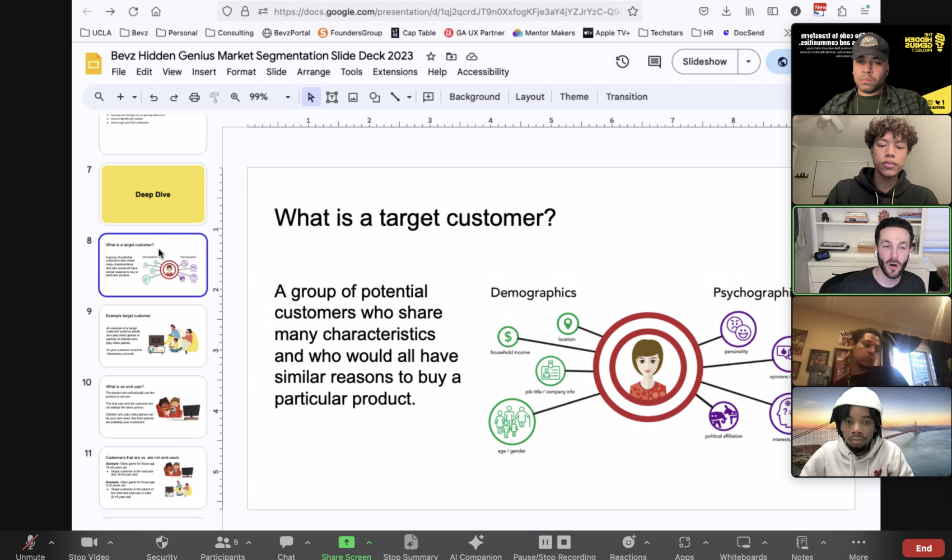Expand the Slideshow options arrow

point(748,62)
